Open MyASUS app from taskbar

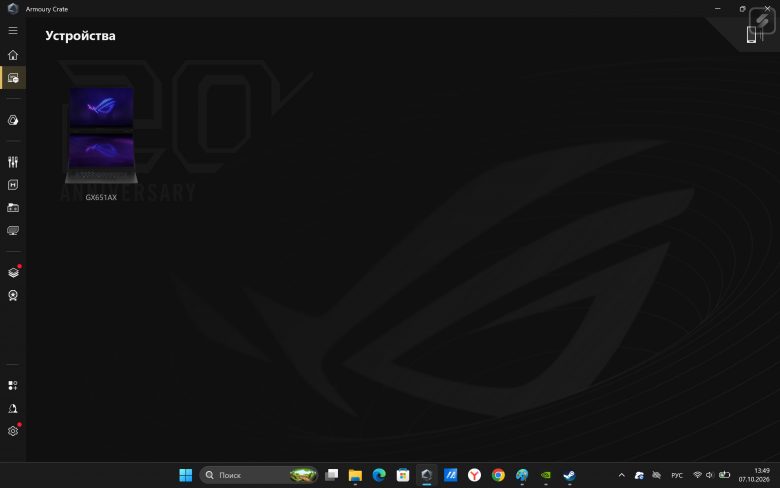[451, 475]
